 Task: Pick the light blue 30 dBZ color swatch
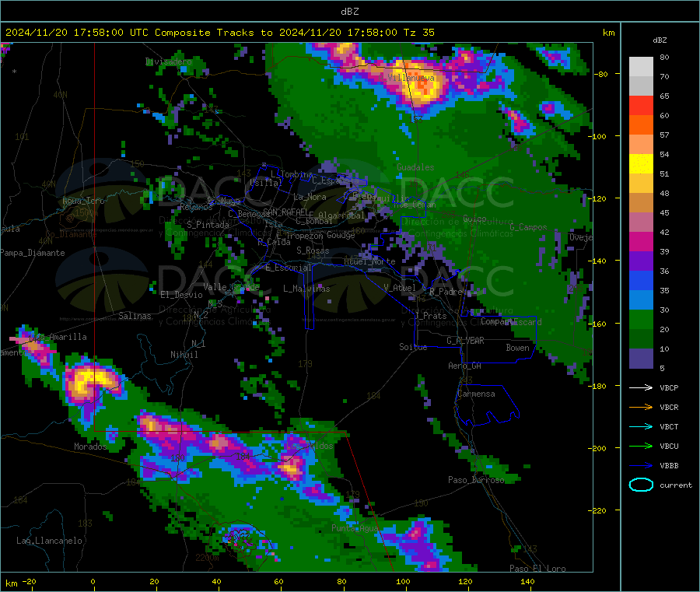pyautogui.click(x=641, y=300)
